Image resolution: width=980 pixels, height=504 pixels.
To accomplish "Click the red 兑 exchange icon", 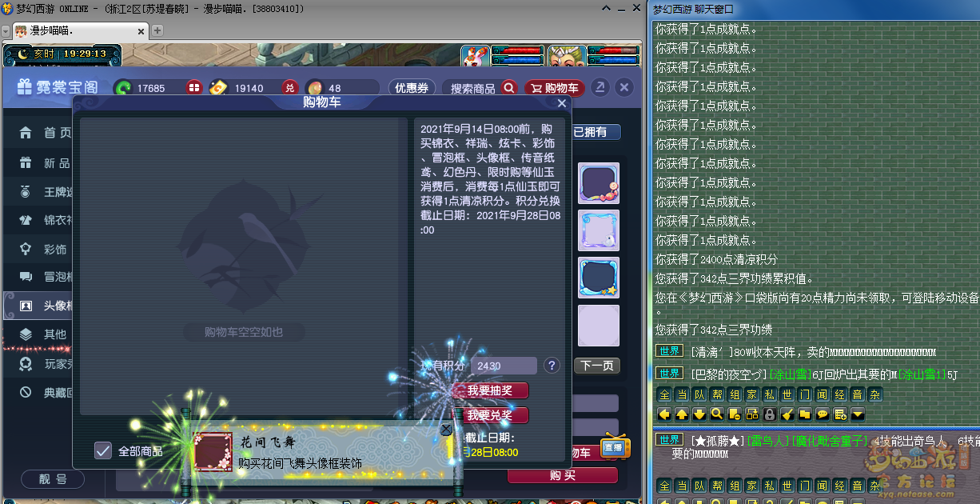I will tap(290, 88).
